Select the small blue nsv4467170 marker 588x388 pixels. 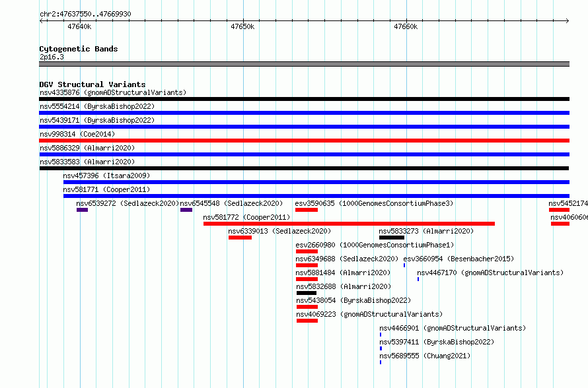coord(418,279)
